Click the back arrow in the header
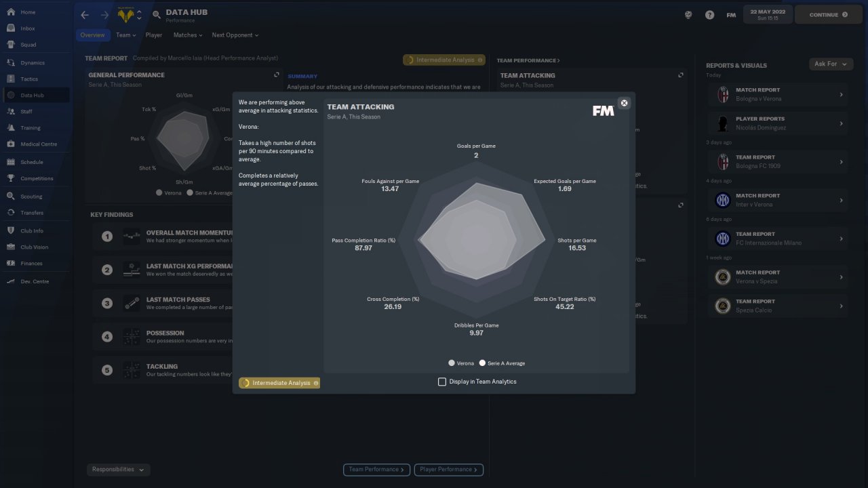 [x=85, y=15]
